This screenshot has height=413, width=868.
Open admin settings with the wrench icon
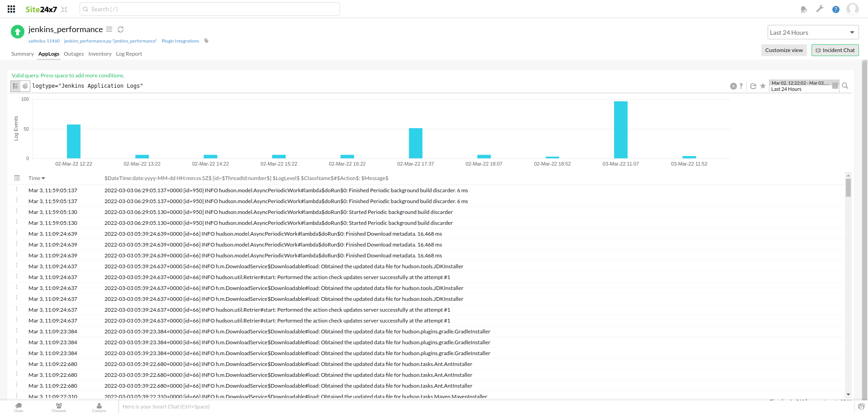[x=820, y=9]
